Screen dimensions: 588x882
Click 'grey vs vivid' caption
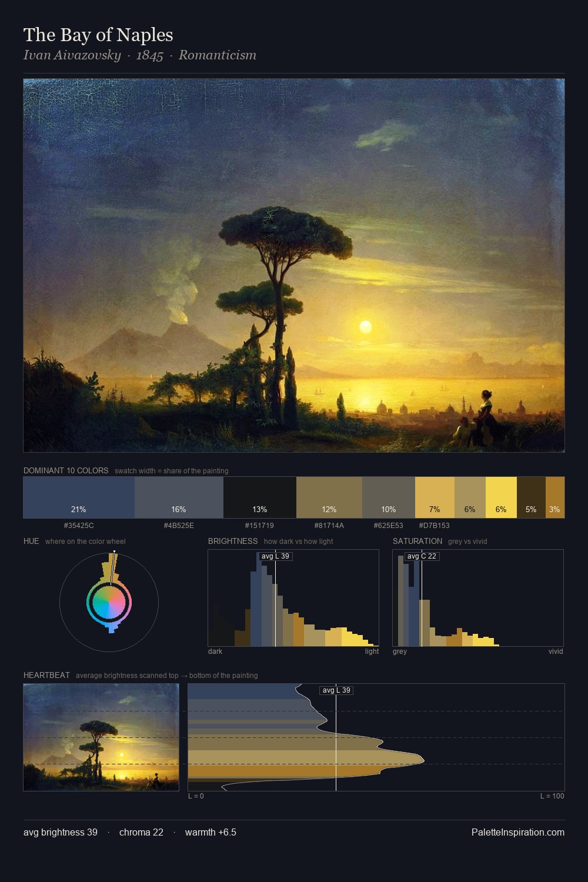(467, 542)
